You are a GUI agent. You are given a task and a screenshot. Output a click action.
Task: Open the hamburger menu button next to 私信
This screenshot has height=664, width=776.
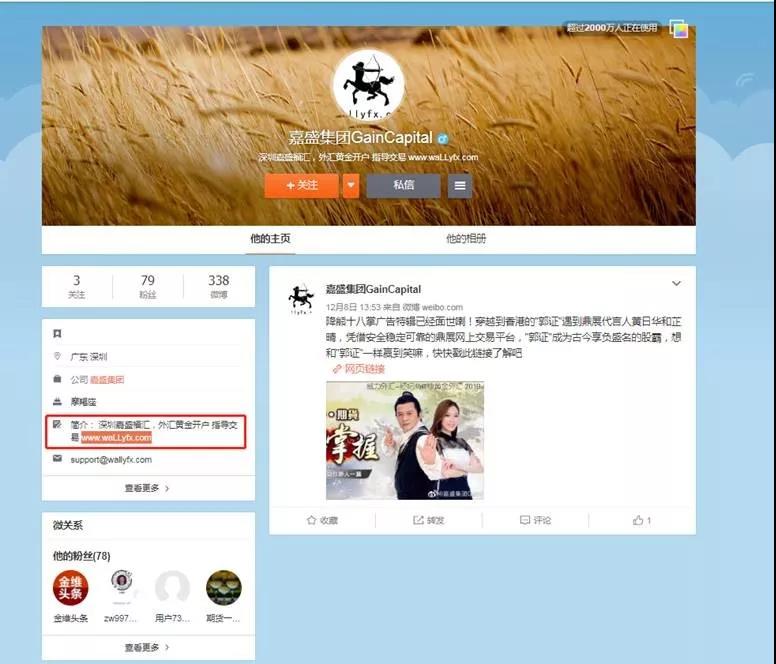coord(460,186)
